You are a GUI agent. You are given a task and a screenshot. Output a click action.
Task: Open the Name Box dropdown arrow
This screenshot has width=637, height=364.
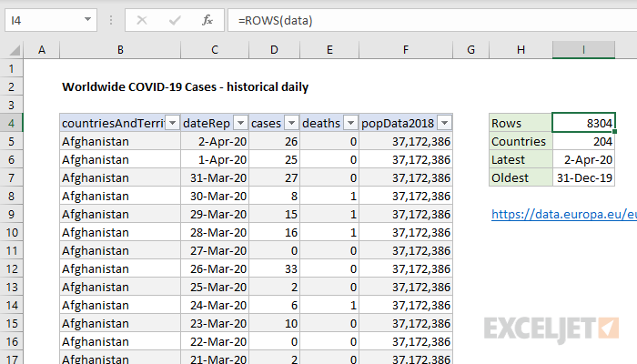(x=87, y=19)
